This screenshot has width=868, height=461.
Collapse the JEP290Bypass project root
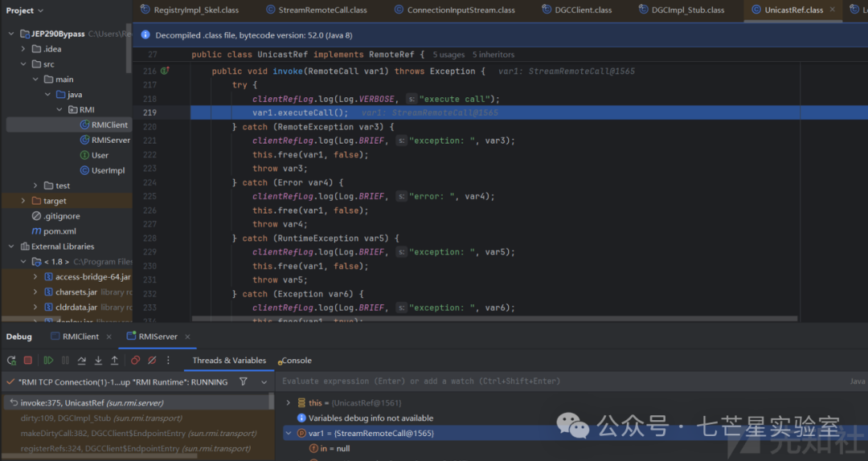tap(11, 34)
